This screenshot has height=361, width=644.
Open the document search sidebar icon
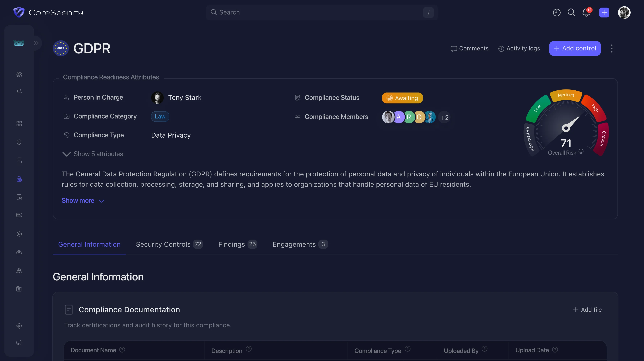coord(19,160)
